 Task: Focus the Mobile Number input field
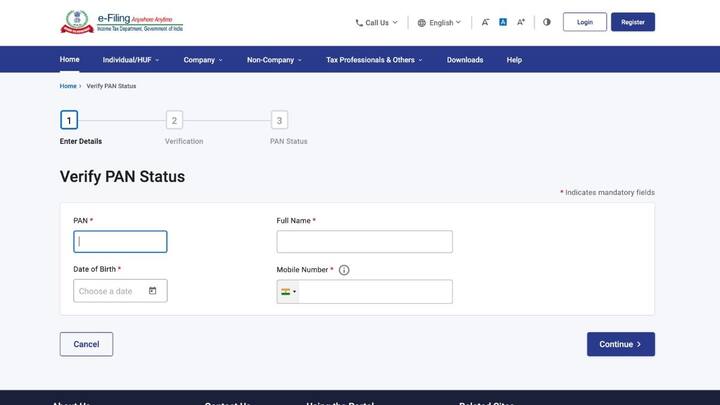pos(376,292)
